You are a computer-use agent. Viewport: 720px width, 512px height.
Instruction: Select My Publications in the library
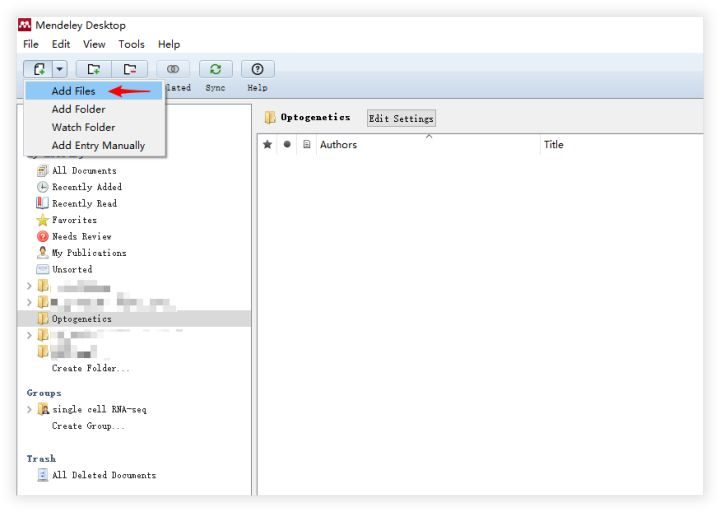point(89,253)
